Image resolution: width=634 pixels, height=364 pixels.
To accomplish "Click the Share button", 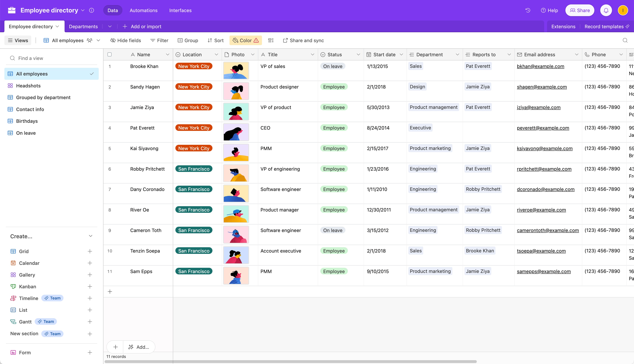I will click(x=580, y=10).
